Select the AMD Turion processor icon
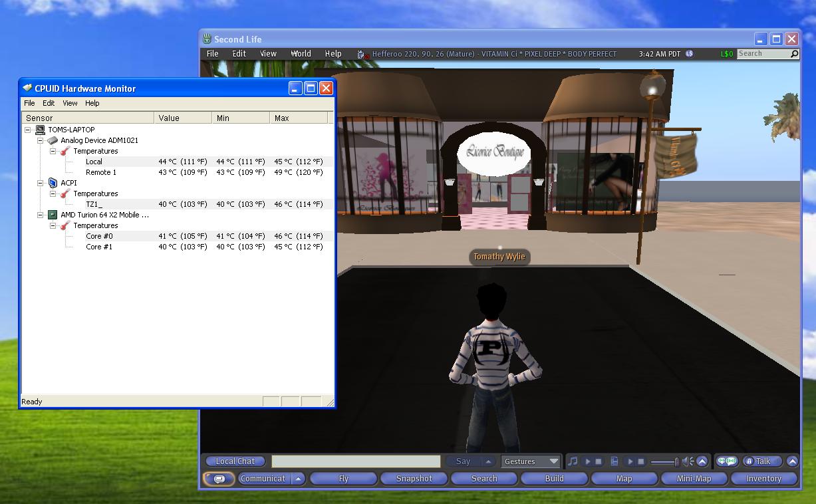Viewport: 816px width, 504px height. coord(53,215)
